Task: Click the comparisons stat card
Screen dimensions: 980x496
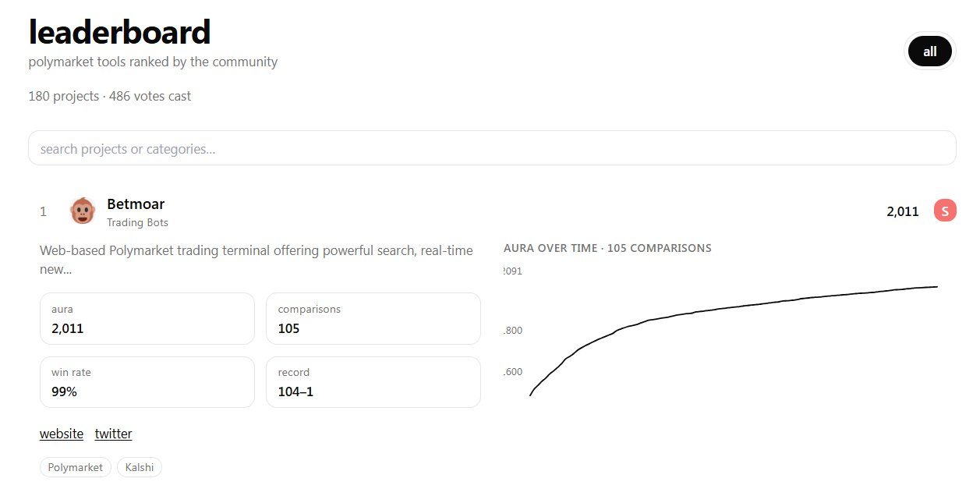Action: click(373, 318)
